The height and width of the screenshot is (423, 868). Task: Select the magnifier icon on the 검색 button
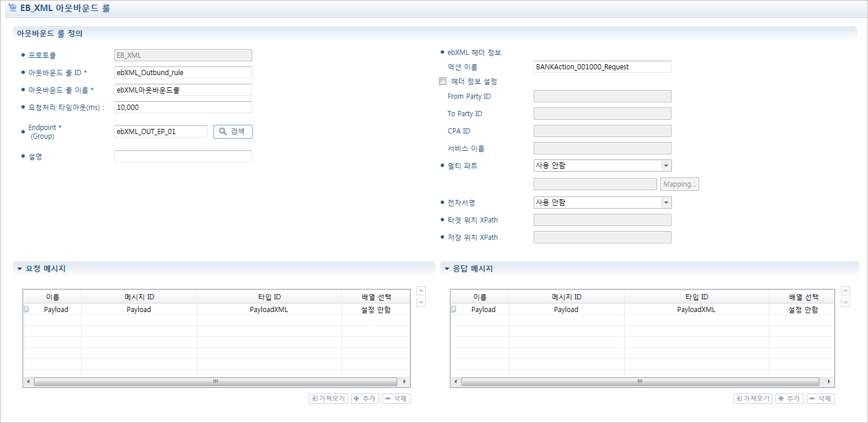(x=222, y=131)
